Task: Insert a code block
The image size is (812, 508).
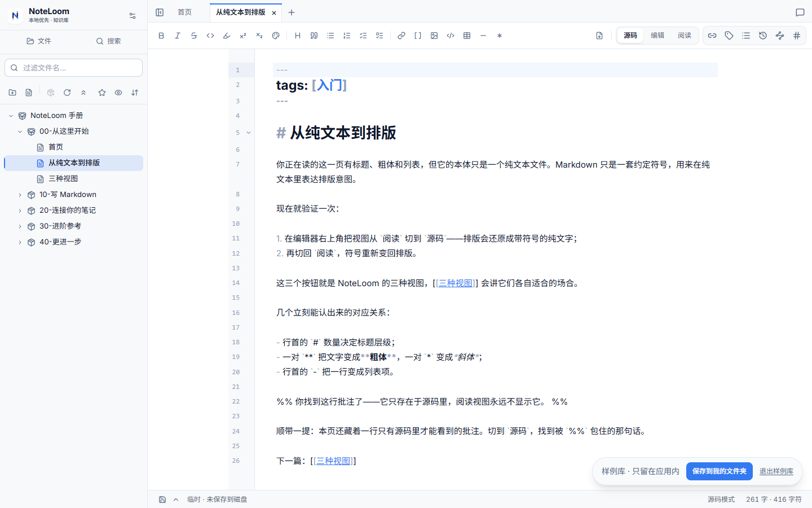Action: (451, 36)
